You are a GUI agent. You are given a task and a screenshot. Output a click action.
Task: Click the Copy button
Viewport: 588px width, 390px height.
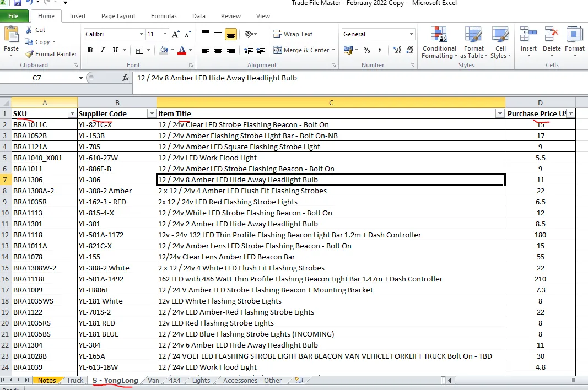pos(40,42)
